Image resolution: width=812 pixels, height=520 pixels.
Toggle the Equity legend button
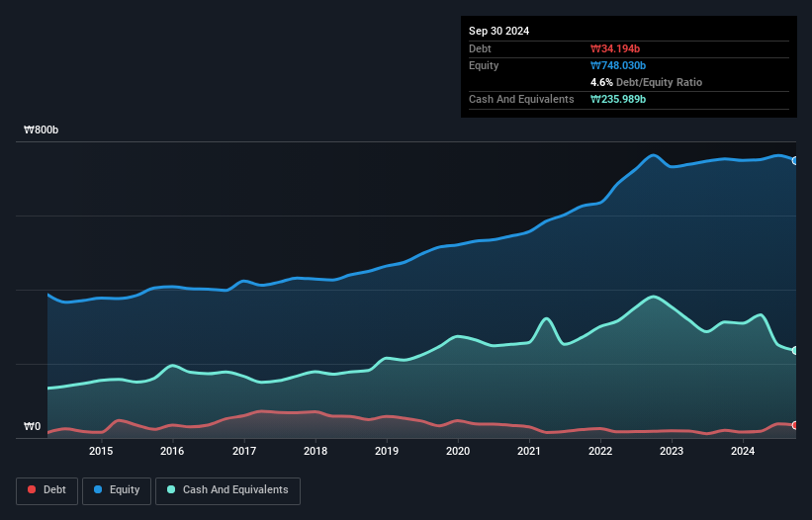(117, 490)
